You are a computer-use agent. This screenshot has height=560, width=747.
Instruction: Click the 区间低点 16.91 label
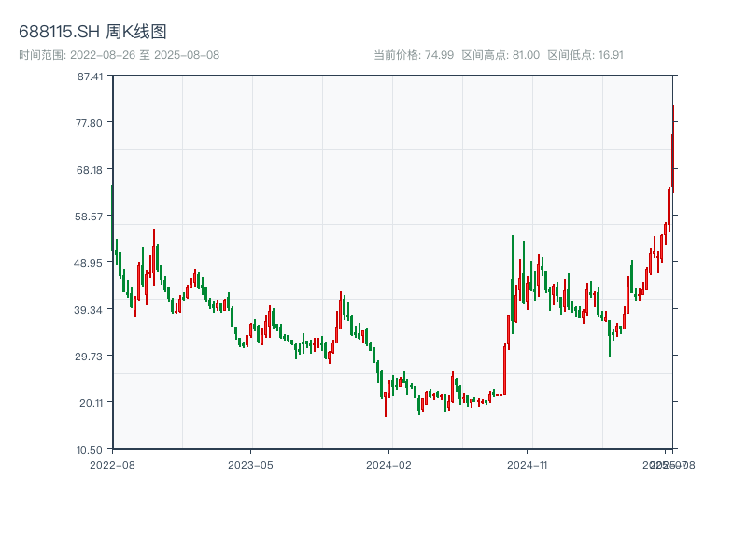pyautogui.click(x=585, y=55)
